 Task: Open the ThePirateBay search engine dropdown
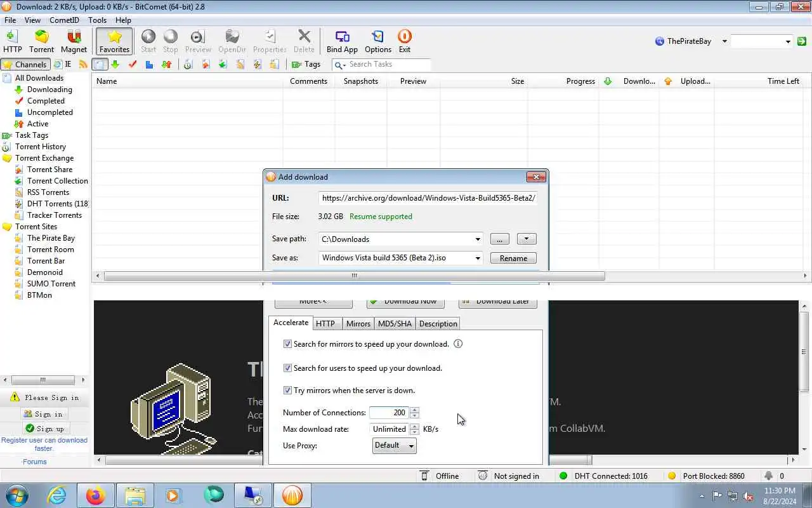click(724, 41)
